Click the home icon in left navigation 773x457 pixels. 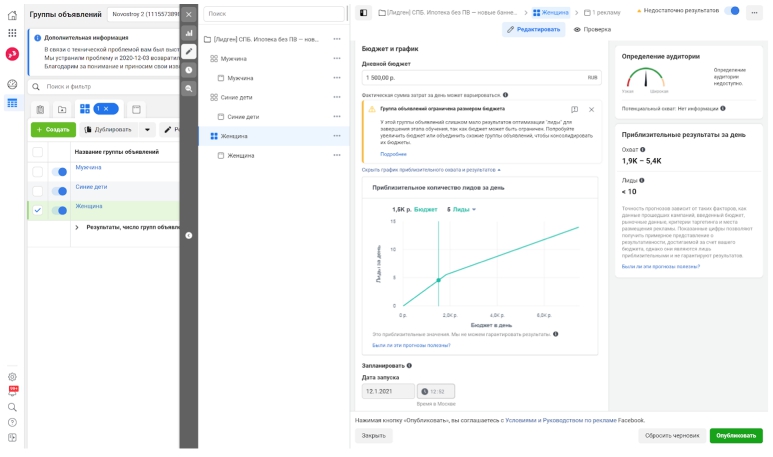[12, 15]
